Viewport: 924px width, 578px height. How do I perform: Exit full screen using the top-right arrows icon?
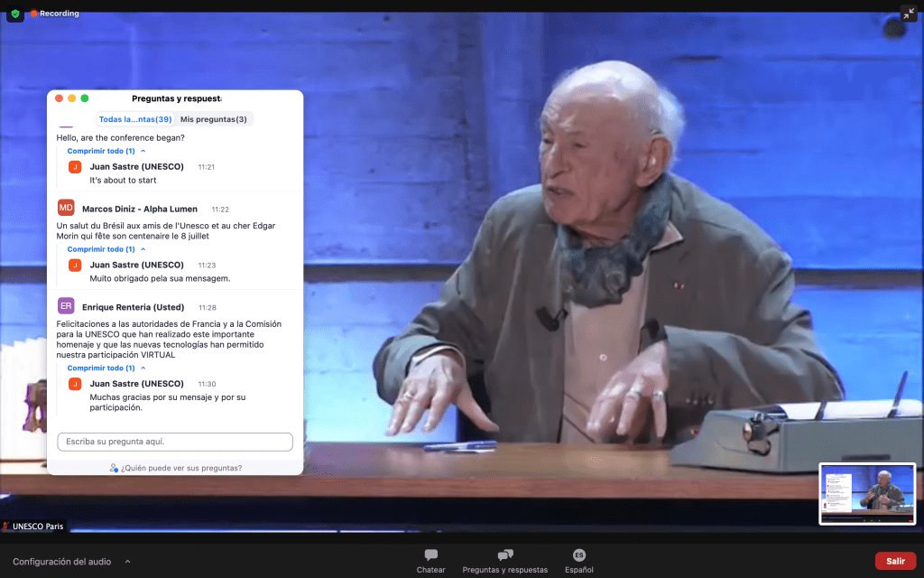[908, 14]
